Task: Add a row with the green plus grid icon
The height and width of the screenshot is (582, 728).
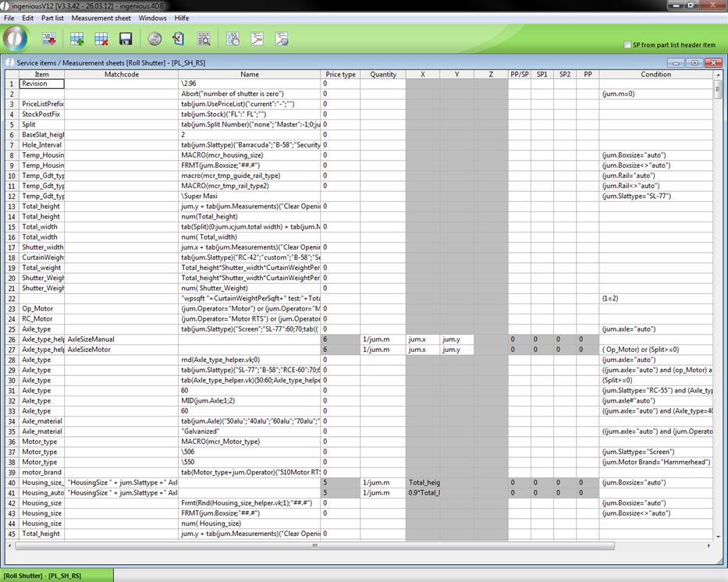Action: click(77, 39)
